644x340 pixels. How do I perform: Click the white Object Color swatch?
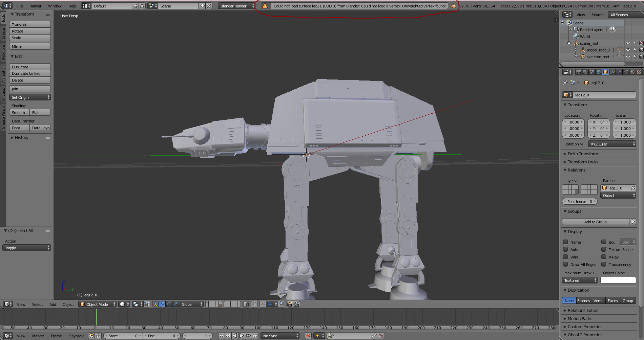[618, 280]
